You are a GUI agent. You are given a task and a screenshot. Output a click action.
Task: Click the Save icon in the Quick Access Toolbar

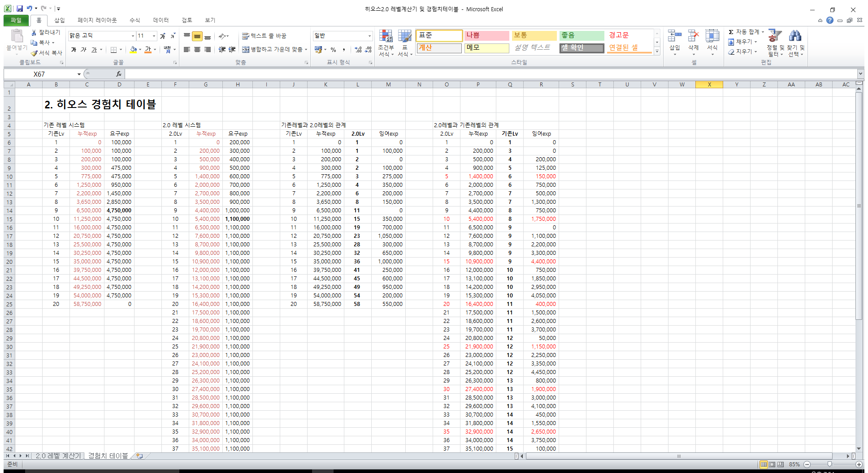point(20,9)
